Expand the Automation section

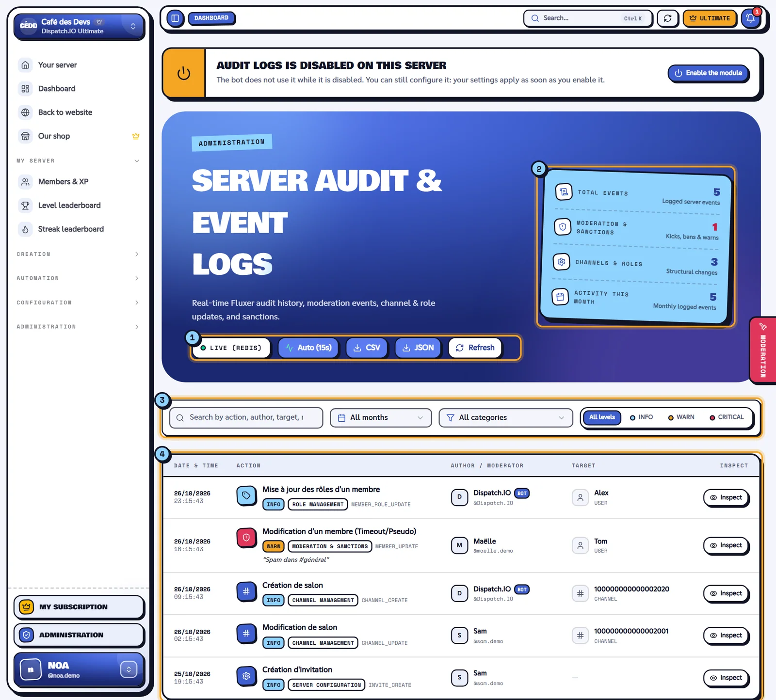pyautogui.click(x=78, y=278)
